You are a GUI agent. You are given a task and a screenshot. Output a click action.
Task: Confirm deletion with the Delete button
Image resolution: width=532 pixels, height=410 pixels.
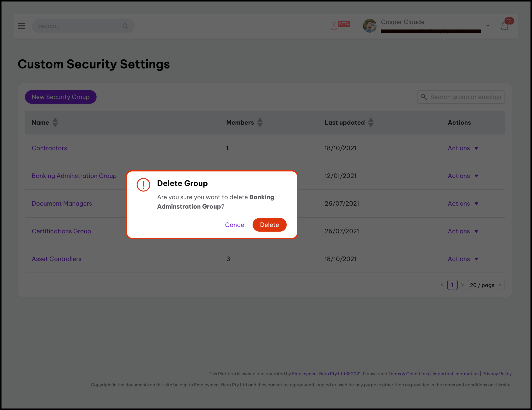269,225
